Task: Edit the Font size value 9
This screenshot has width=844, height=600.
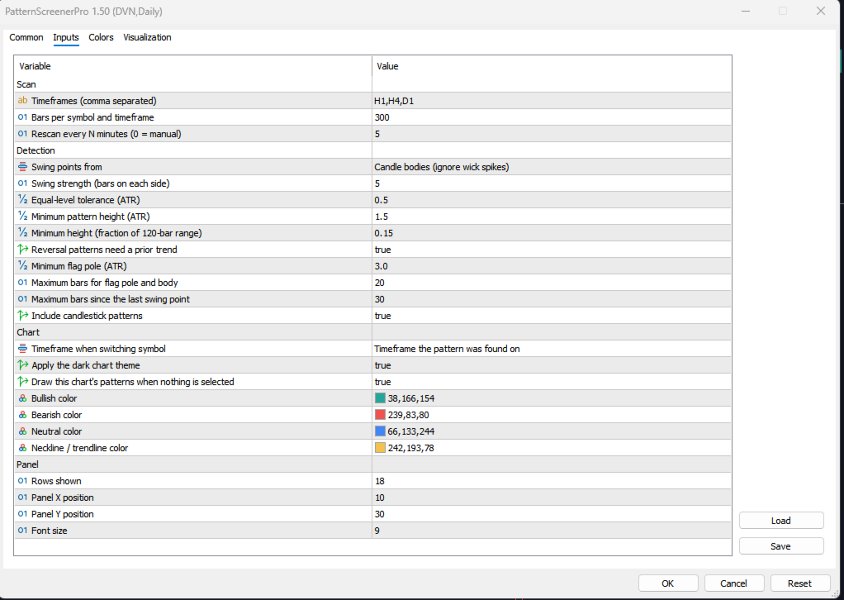Action: pos(552,531)
